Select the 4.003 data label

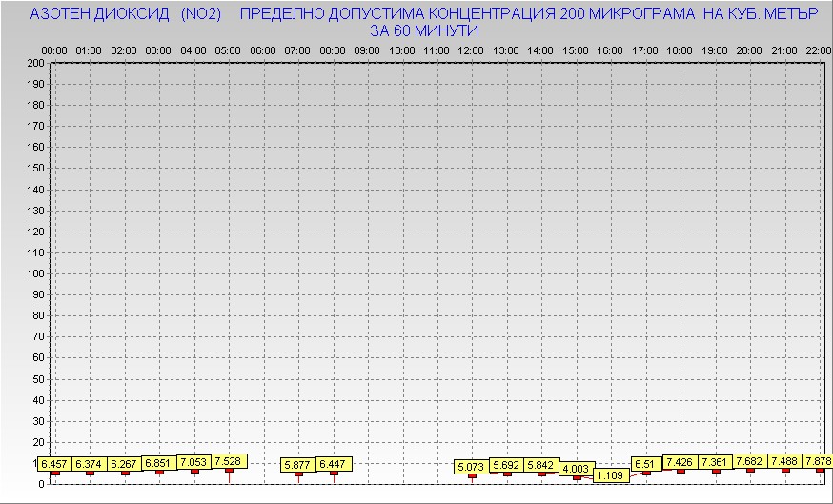pyautogui.click(x=576, y=469)
